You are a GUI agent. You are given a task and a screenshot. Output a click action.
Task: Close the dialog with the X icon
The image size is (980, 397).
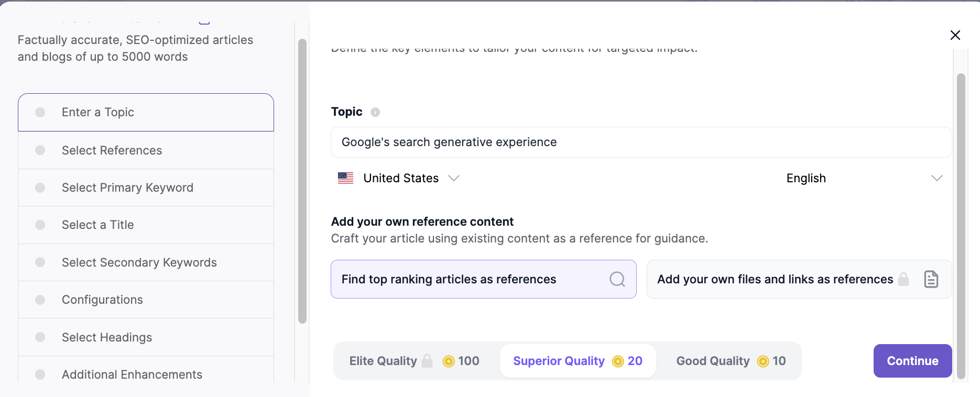(x=955, y=35)
